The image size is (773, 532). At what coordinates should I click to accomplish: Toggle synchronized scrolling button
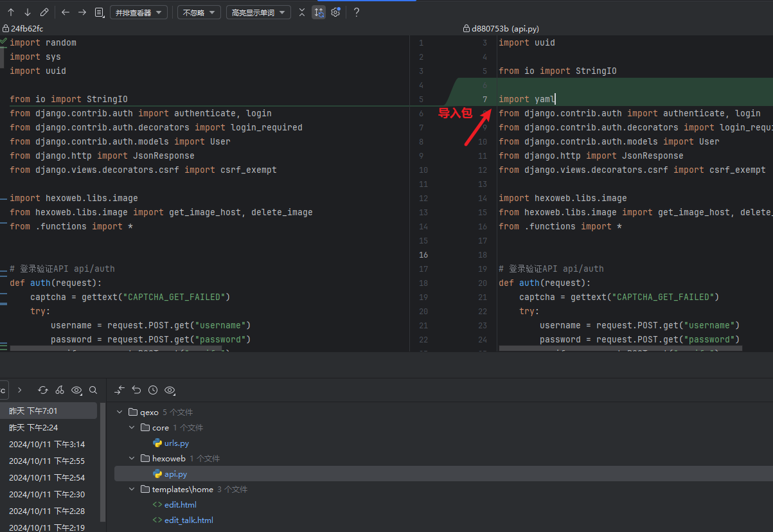pos(319,12)
